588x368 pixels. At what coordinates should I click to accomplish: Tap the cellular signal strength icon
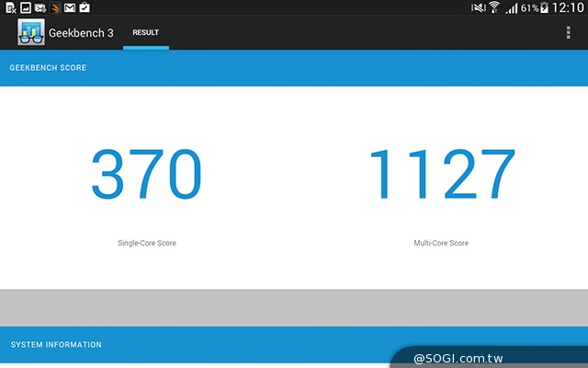(x=511, y=8)
